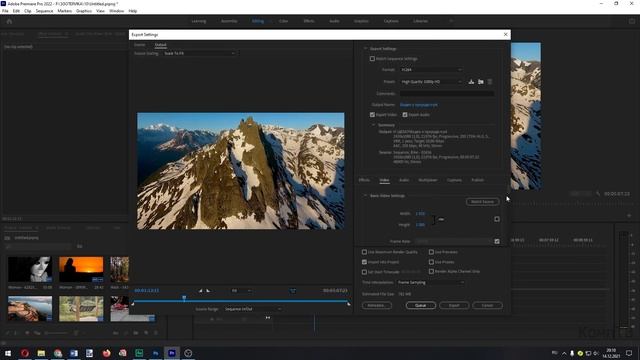
Task: Enable Render Alpha Channel Only checkbox
Action: (x=431, y=271)
